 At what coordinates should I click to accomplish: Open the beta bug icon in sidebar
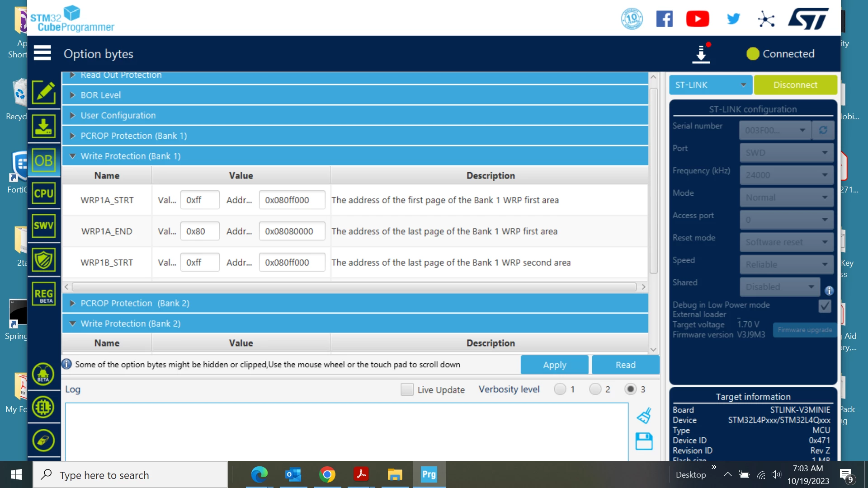(43, 374)
